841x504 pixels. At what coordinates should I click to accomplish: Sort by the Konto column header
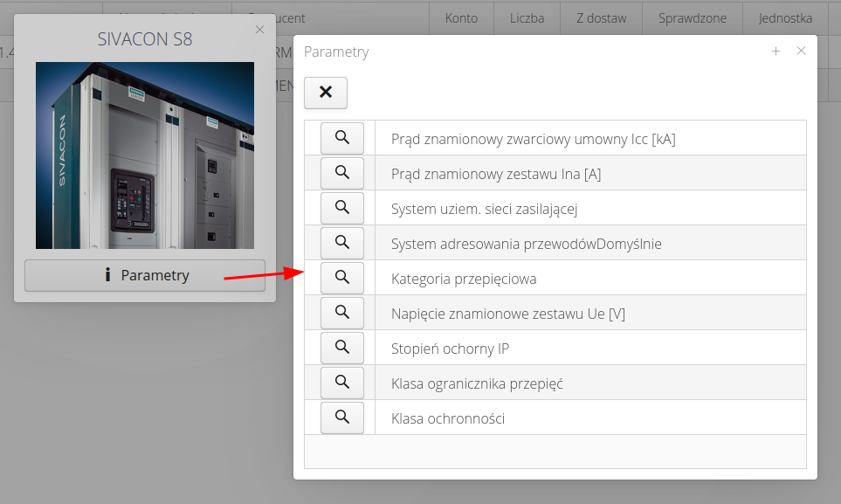pyautogui.click(x=461, y=18)
